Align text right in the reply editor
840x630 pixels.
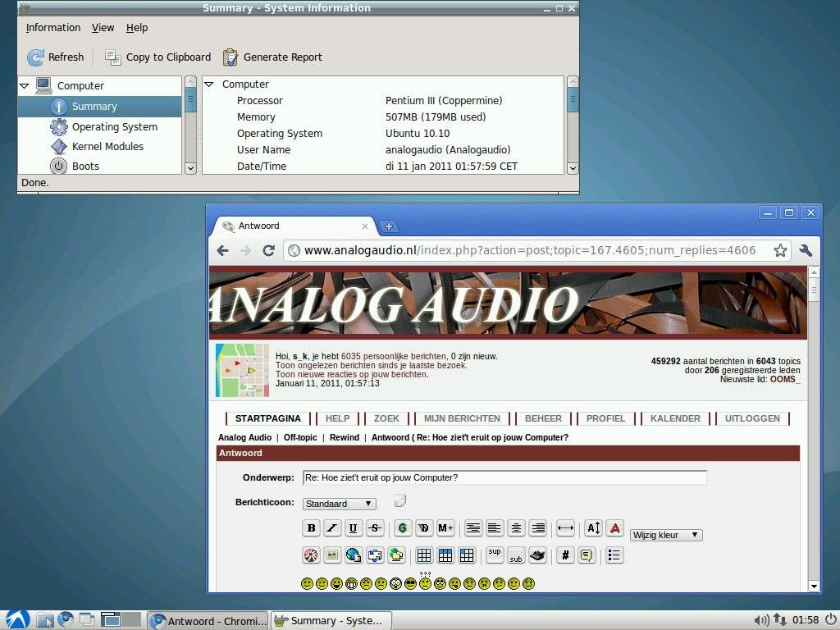coord(537,528)
